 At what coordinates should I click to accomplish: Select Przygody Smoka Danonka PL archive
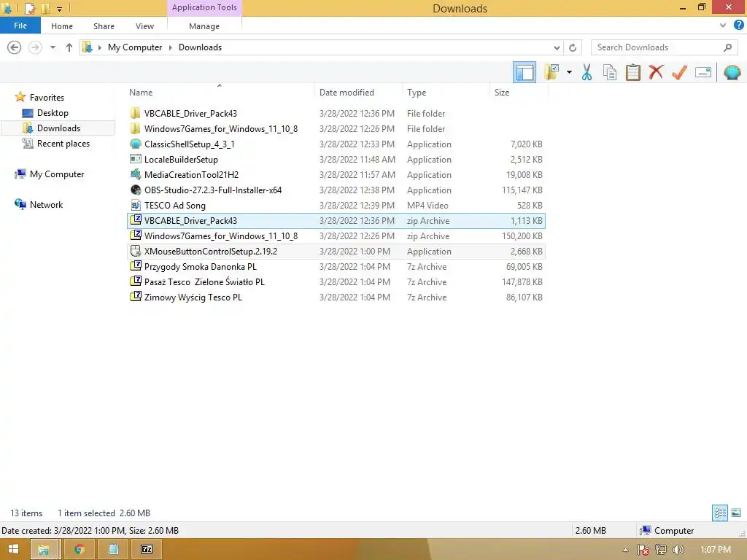336,266
